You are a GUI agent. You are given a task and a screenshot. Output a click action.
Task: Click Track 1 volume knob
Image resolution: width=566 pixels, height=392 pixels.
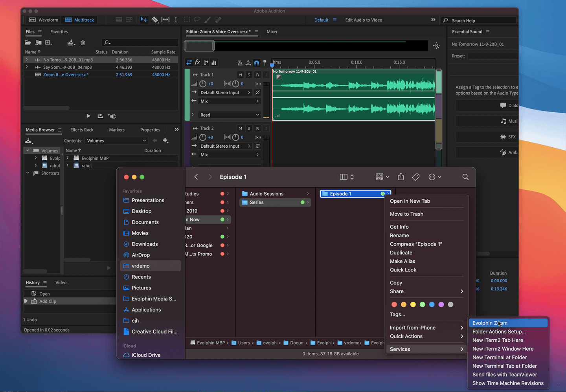[203, 84]
